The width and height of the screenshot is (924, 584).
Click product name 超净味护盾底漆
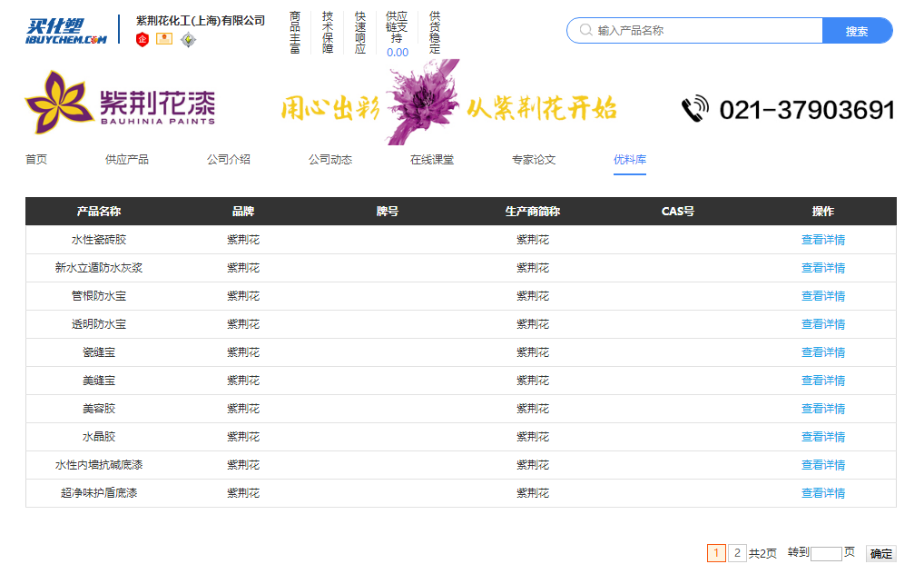[99, 493]
